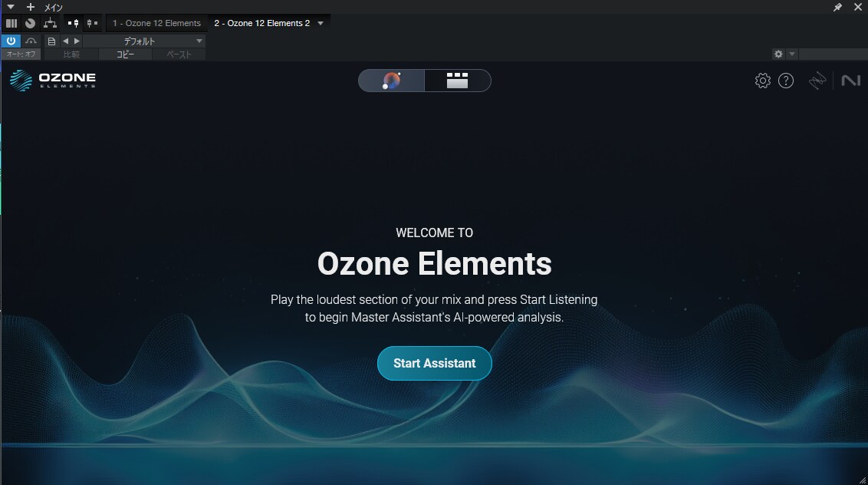868x485 pixels.
Task: Click the 比較 compare button
Action: pyautogui.click(x=71, y=54)
